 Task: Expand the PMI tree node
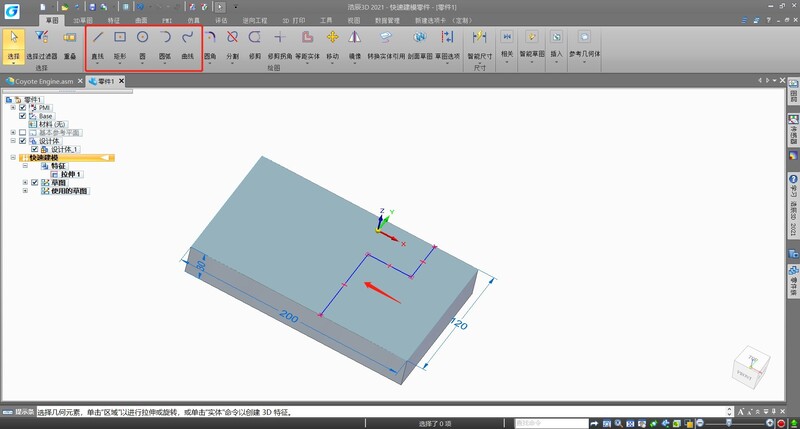(13, 108)
